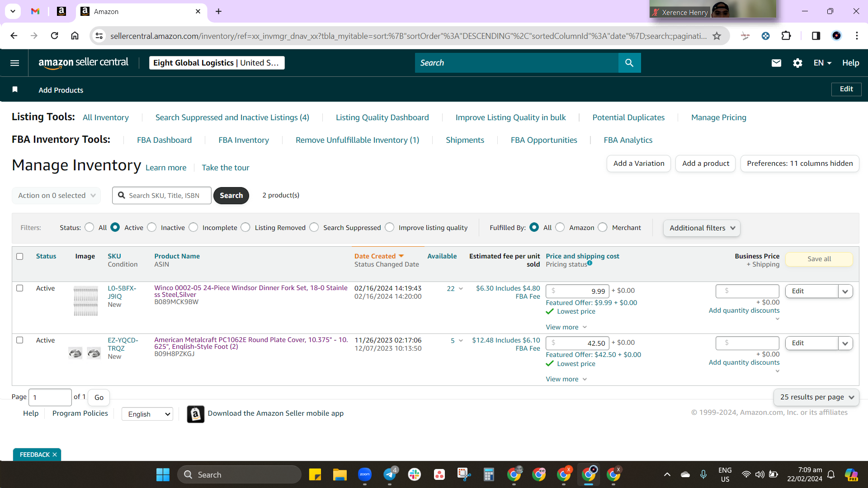Switch to the Gmail pinned tab
868x488 pixels.
35,11
